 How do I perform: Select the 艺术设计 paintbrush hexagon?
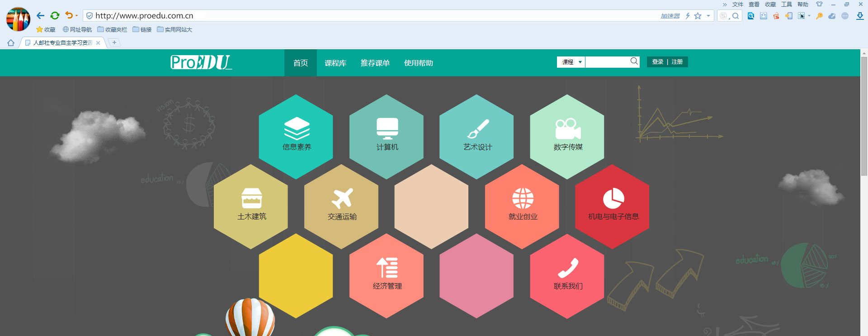click(476, 135)
